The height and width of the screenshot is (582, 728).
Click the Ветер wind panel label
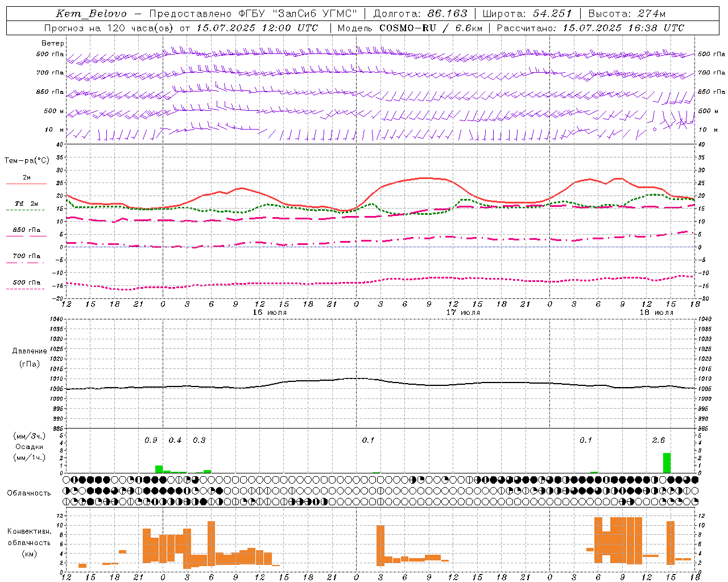coord(52,43)
